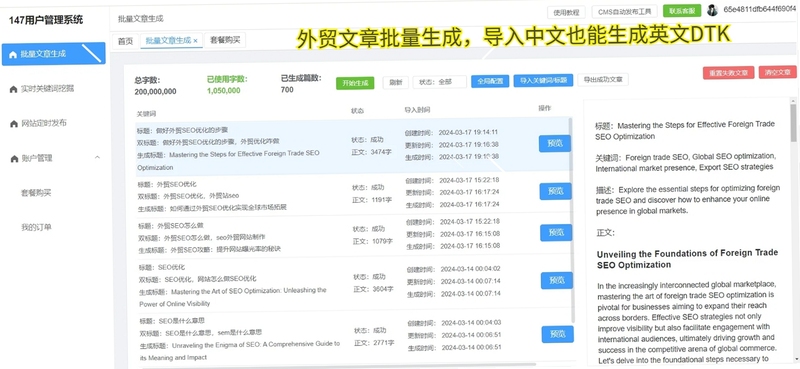Click the red 清空文章 button
This screenshot has width=800, height=369.
pos(778,72)
